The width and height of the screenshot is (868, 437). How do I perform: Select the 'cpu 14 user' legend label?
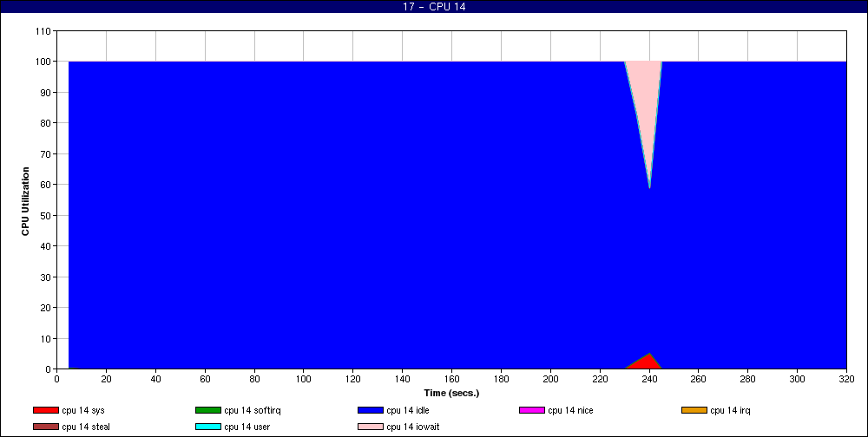[x=247, y=427]
